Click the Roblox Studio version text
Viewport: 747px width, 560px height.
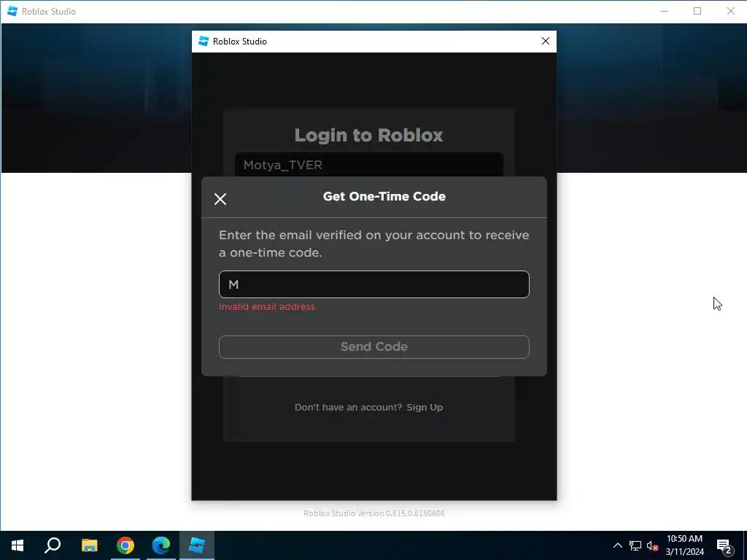pyautogui.click(x=374, y=513)
